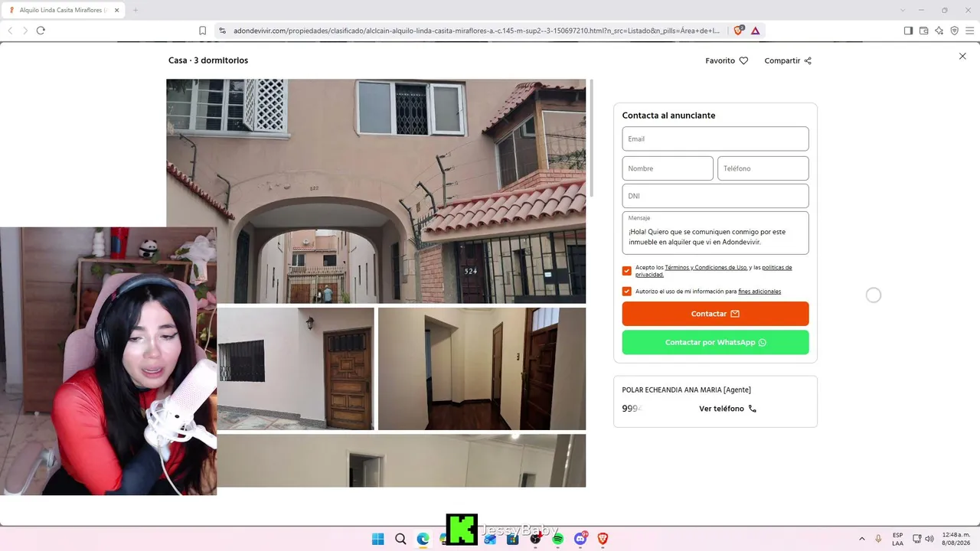
Task: Reload the page with the refresh icon
Action: pyautogui.click(x=41, y=31)
